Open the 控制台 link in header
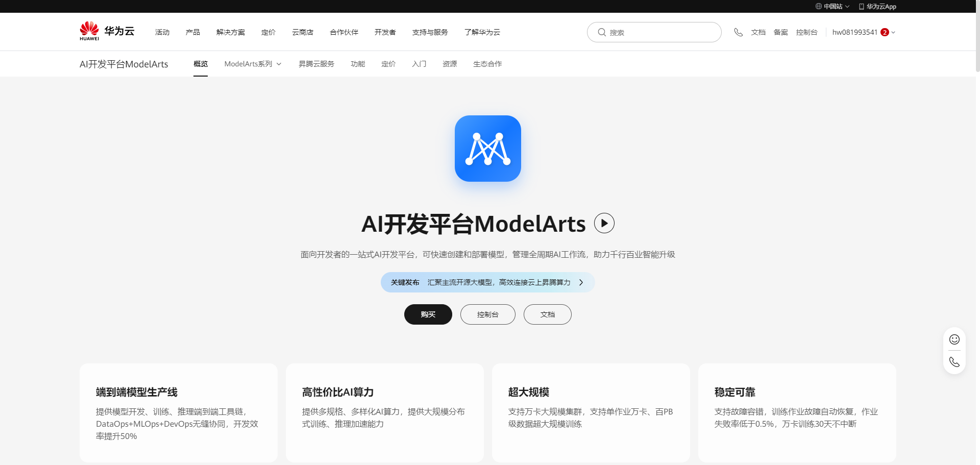 coord(807,32)
